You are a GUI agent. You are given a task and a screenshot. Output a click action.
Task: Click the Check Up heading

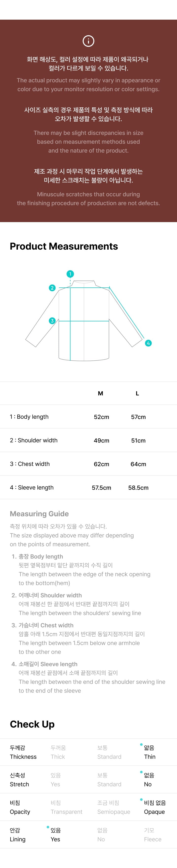(x=32, y=724)
